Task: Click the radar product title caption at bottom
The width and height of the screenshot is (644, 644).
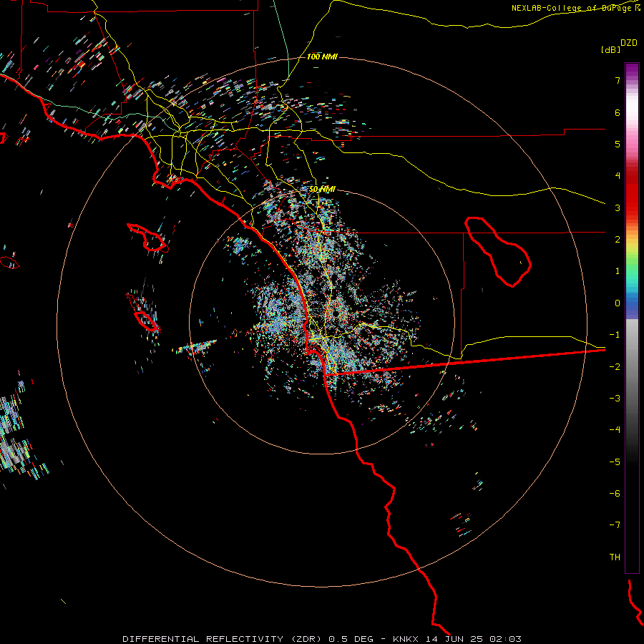Action: (322, 639)
